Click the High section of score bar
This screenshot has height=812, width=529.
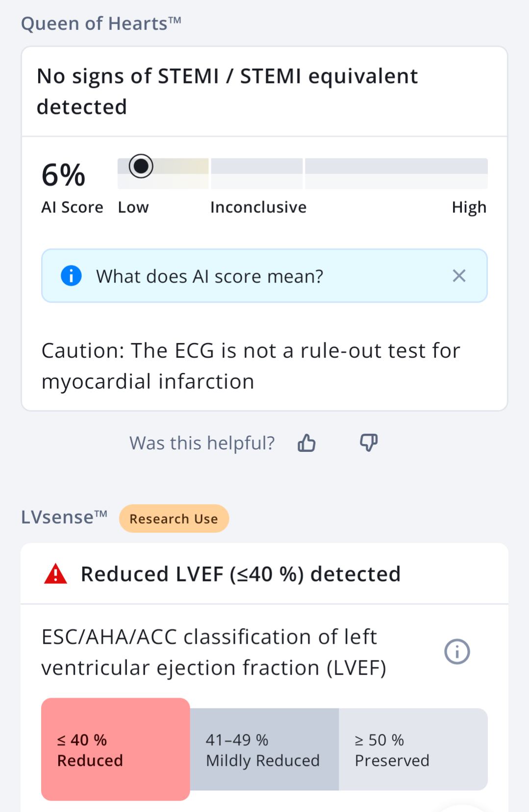pyautogui.click(x=397, y=173)
